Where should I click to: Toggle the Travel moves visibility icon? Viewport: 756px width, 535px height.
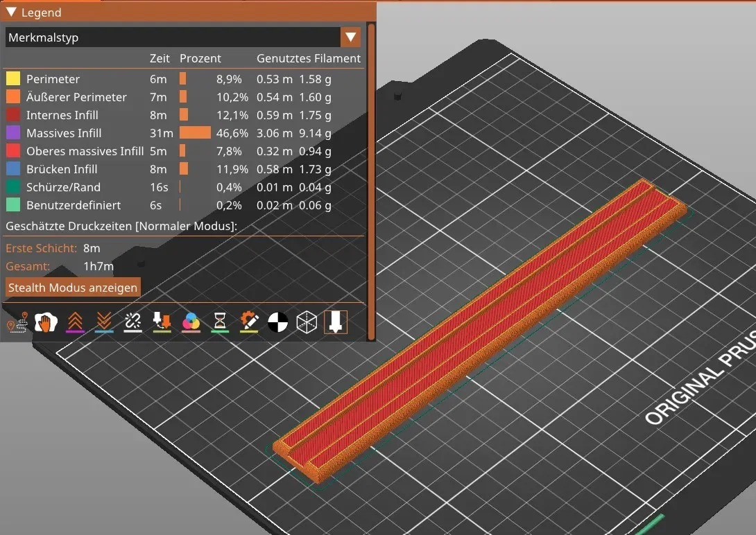17,322
